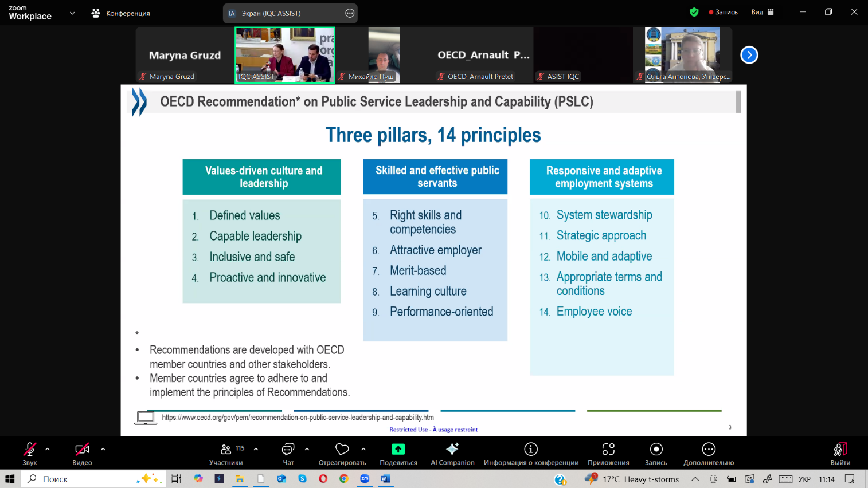Click the 'Values-driven culture and leadership' header

coord(261,177)
